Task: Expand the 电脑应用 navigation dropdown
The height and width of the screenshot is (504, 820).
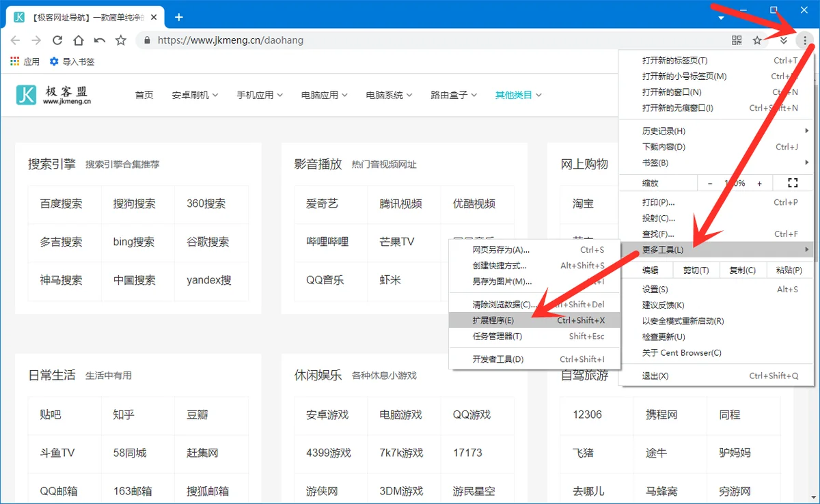Action: point(324,95)
